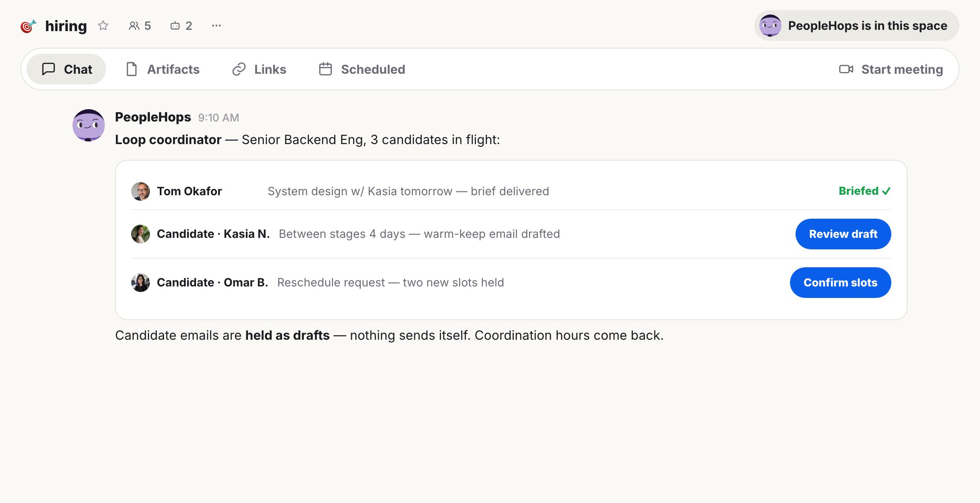Switch to the Links tab
The image size is (980, 503).
click(x=259, y=69)
